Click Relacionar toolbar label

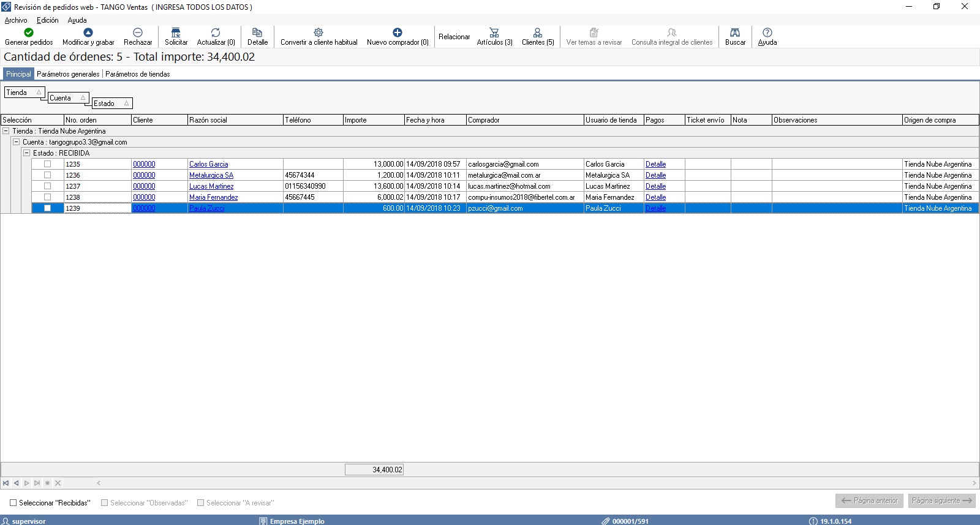pos(454,37)
